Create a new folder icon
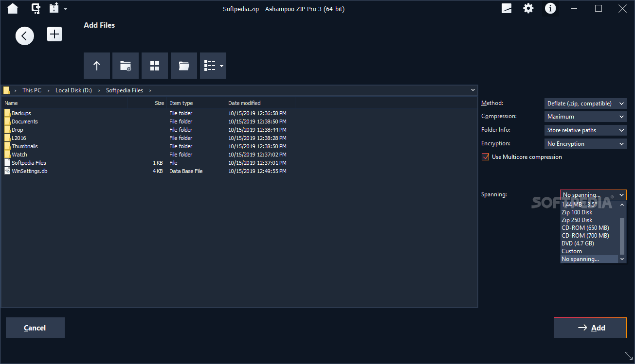 click(126, 66)
